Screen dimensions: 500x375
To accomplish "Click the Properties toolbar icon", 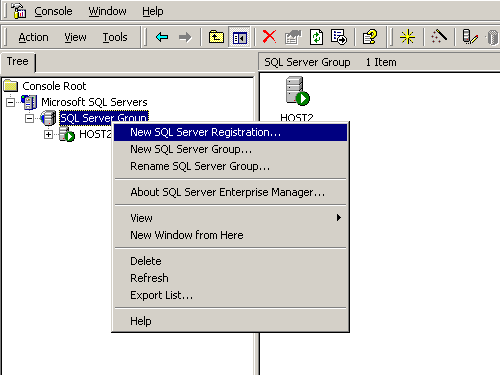I will (293, 37).
